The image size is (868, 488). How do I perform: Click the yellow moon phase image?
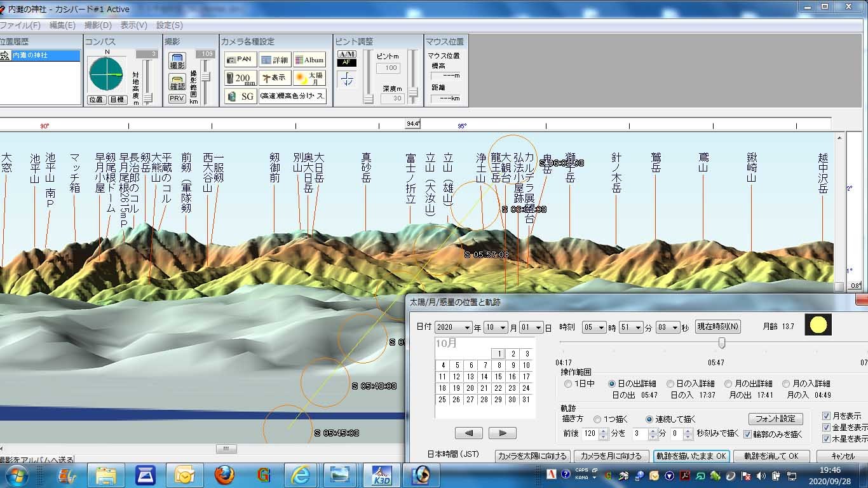click(x=818, y=325)
